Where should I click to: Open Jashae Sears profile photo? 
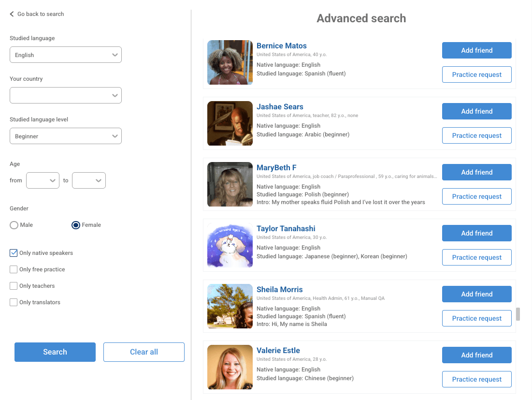(x=230, y=123)
